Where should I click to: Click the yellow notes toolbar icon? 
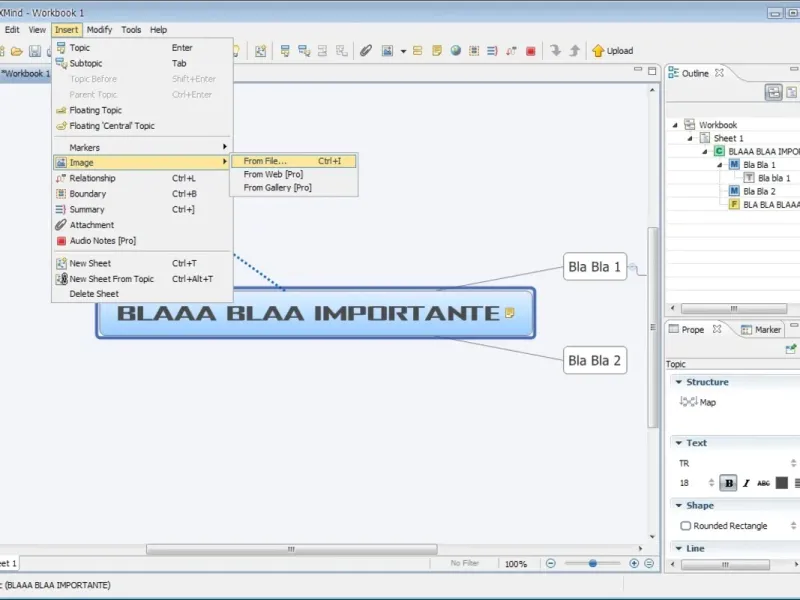437,51
